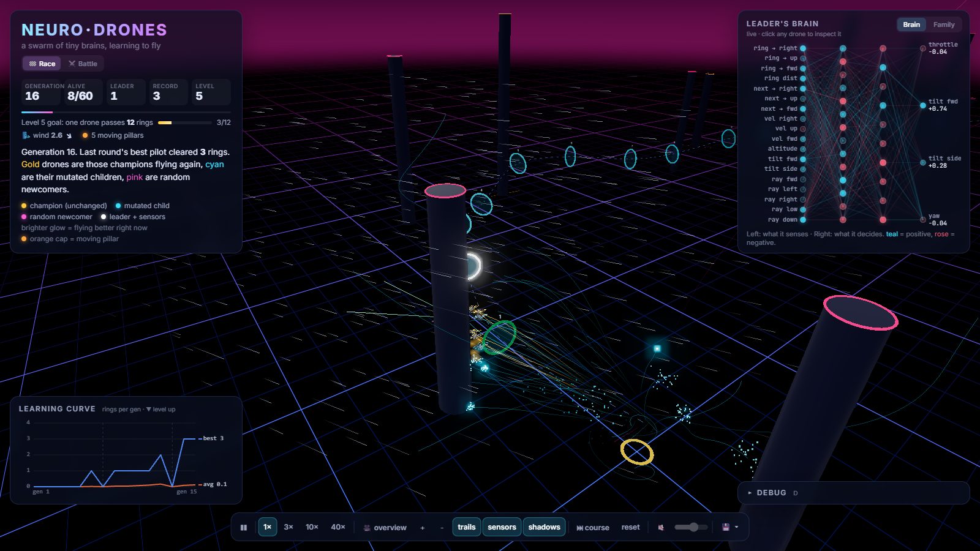Select the Race mode tab
This screenshot has height=551, width=980.
click(42, 64)
